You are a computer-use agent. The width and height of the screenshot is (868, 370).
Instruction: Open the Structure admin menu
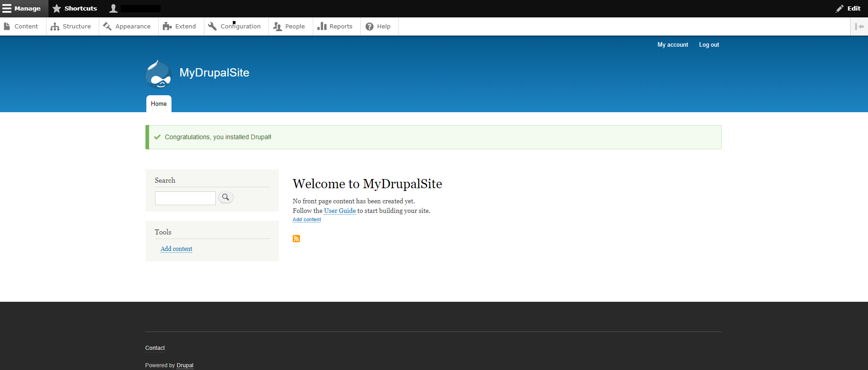tap(71, 27)
